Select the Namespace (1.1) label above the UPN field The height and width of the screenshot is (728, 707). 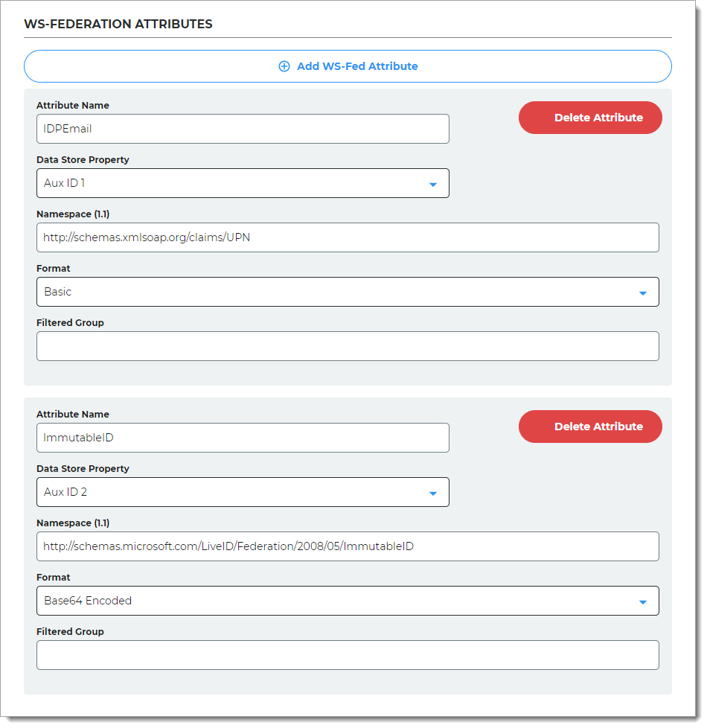click(x=72, y=214)
